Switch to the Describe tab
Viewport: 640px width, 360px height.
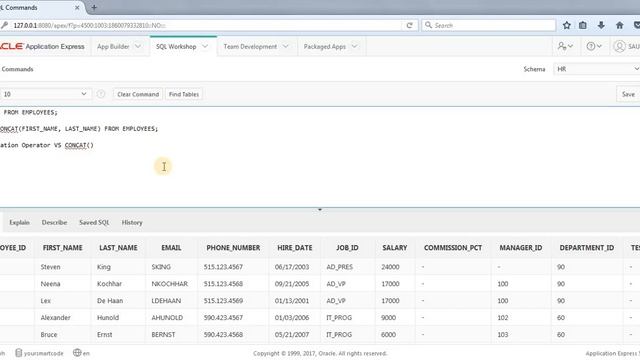(x=54, y=222)
